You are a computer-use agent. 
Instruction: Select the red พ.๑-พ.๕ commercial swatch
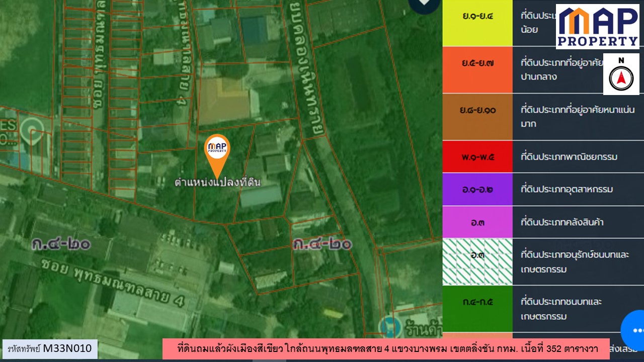477,157
